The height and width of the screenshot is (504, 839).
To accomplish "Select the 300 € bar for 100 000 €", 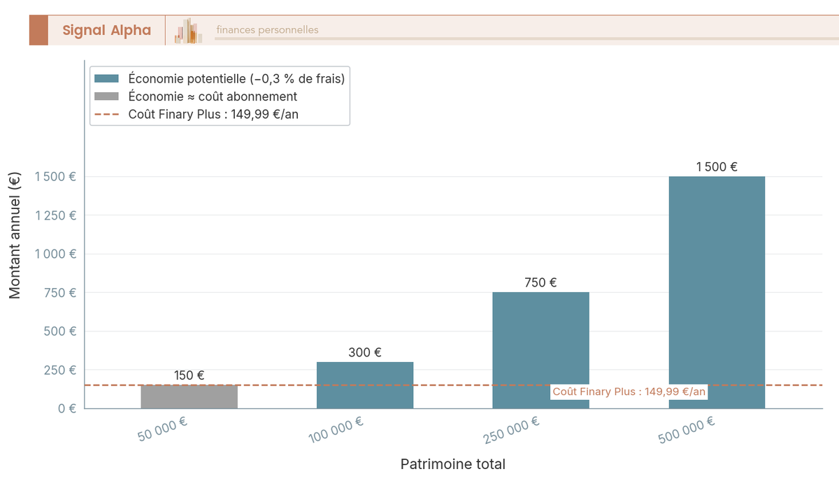I will [x=365, y=384].
